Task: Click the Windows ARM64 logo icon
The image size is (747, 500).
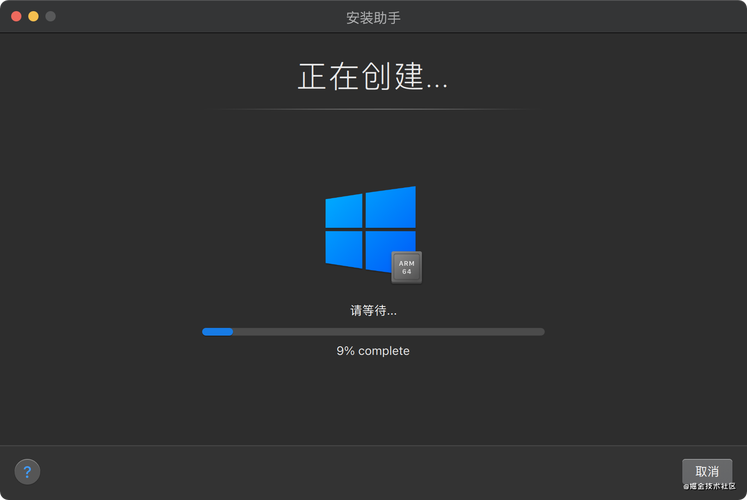Action: (373, 234)
